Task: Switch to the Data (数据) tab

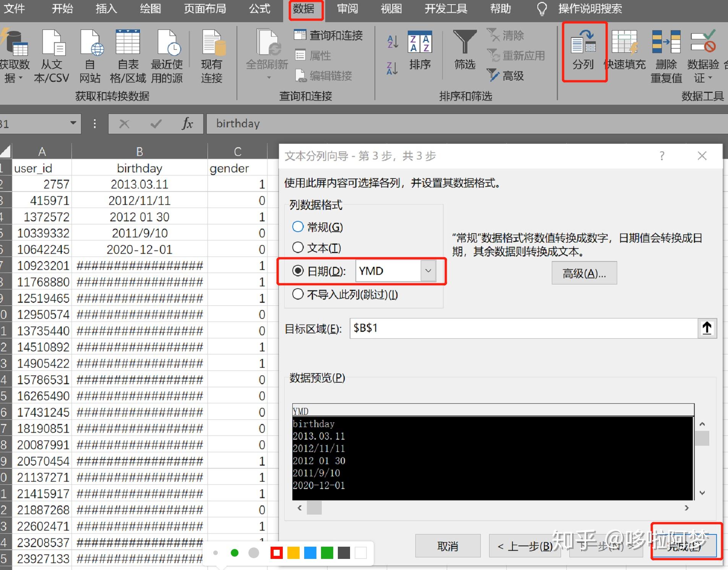Action: click(304, 8)
